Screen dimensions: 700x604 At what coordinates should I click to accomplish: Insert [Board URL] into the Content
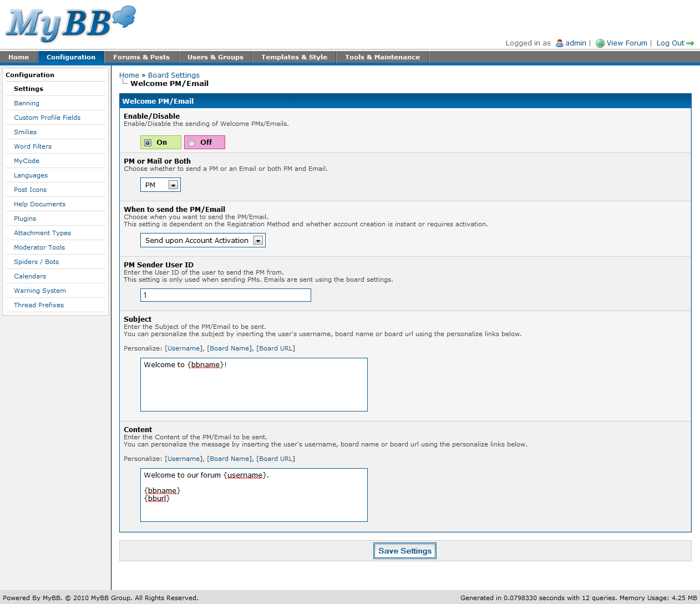click(276, 459)
